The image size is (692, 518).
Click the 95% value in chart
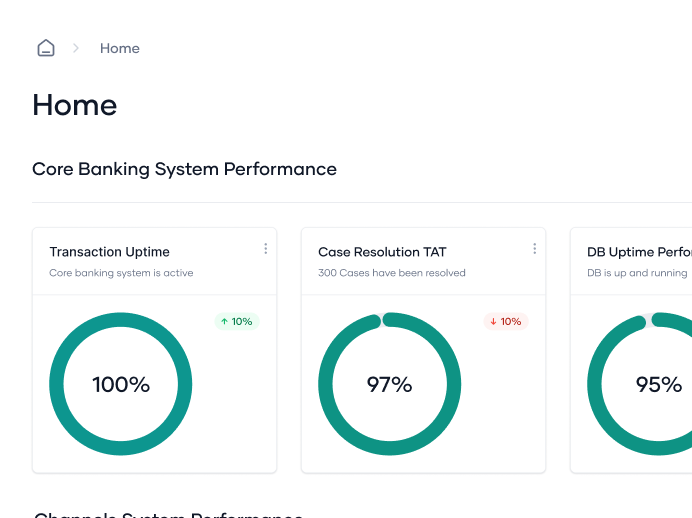click(x=659, y=384)
